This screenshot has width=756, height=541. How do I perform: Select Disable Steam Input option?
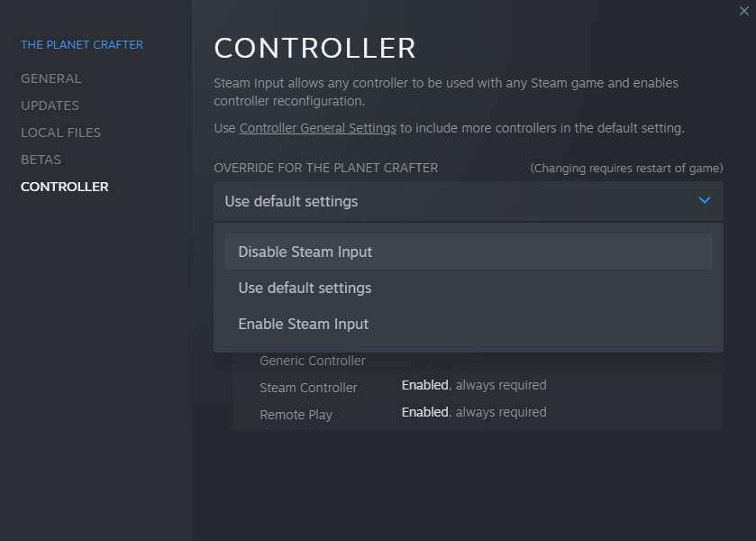(x=469, y=252)
